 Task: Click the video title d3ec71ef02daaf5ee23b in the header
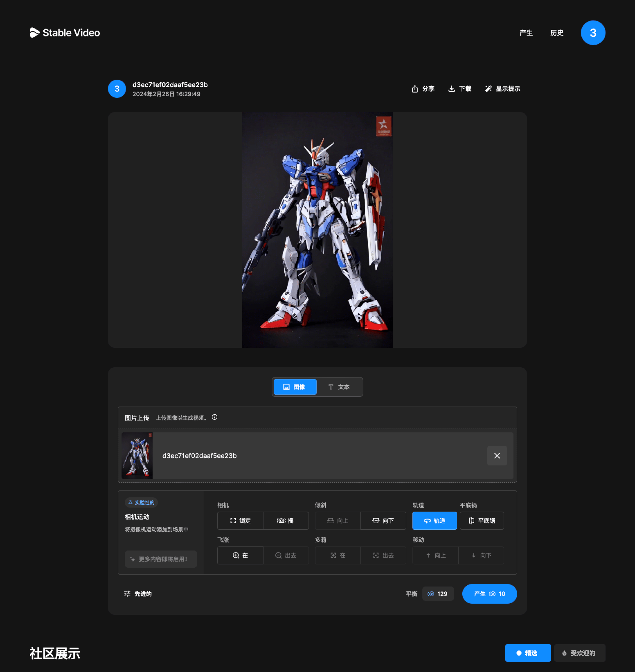pyautogui.click(x=170, y=85)
